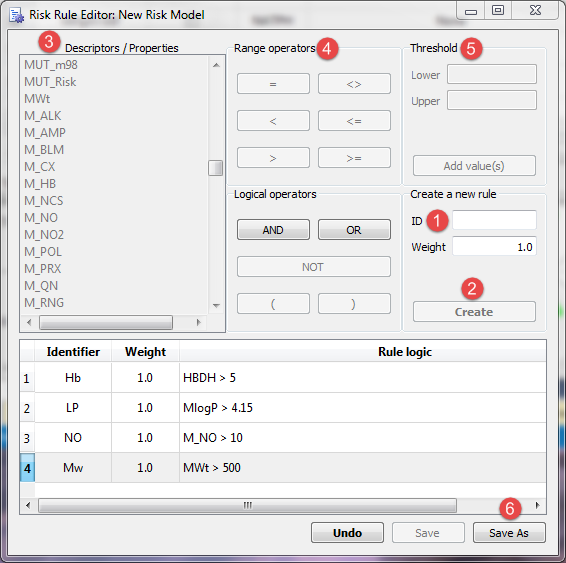Click the less-than < operator button
The height and width of the screenshot is (563, 566).
(273, 121)
